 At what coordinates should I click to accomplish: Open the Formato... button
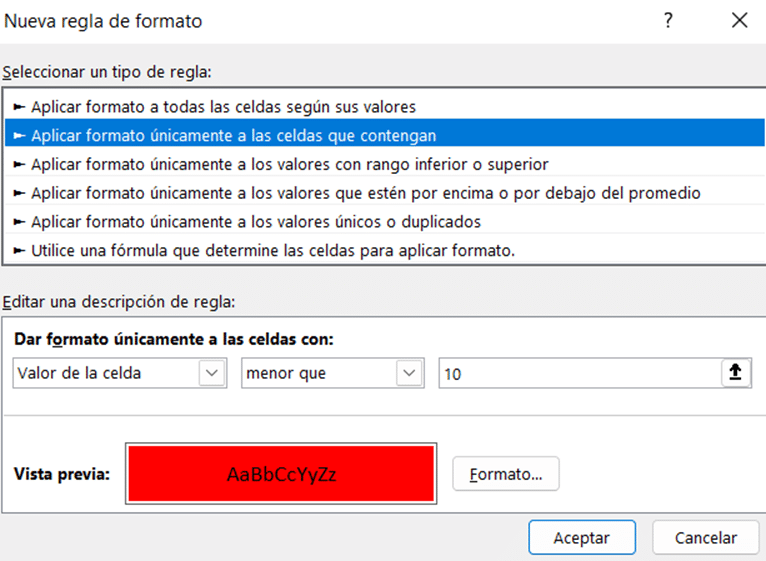click(506, 475)
